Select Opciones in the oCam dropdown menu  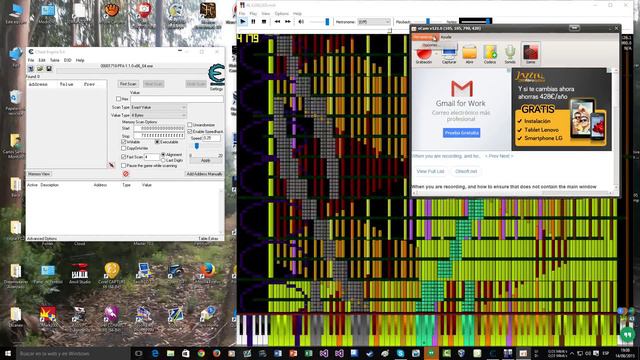[430, 44]
